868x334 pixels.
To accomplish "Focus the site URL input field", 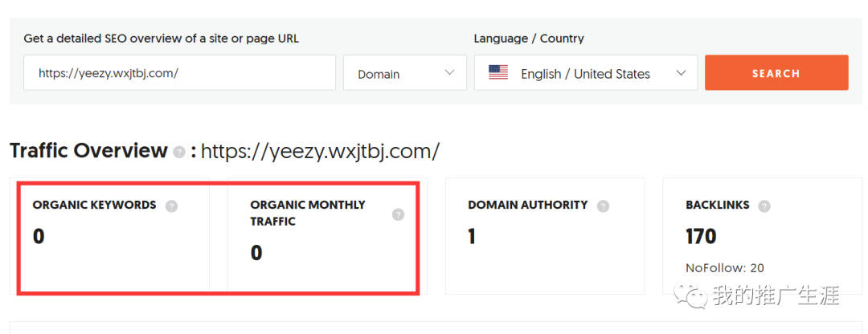I will [x=179, y=73].
